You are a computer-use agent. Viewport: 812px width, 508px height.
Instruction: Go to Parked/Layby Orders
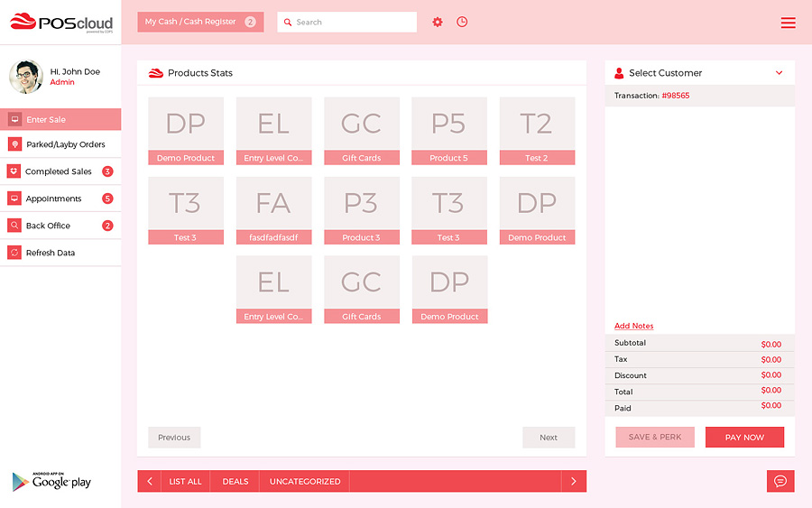coord(65,144)
